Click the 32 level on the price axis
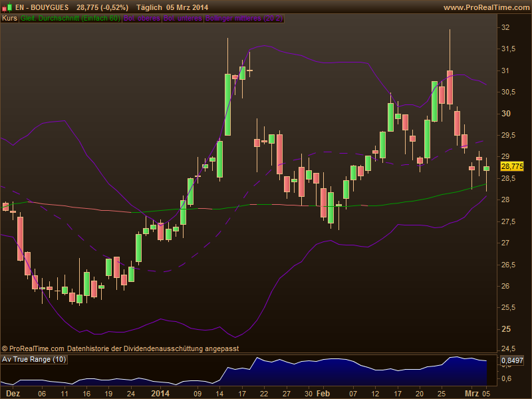532x399 pixels. [505, 27]
